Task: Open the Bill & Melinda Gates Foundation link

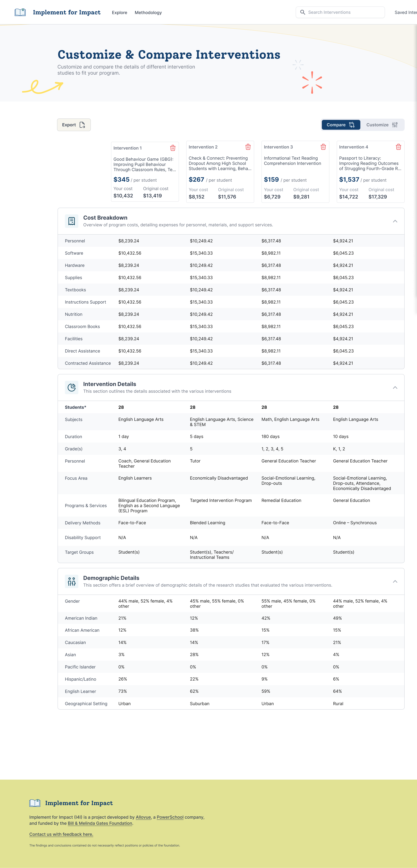Action: coord(100,823)
